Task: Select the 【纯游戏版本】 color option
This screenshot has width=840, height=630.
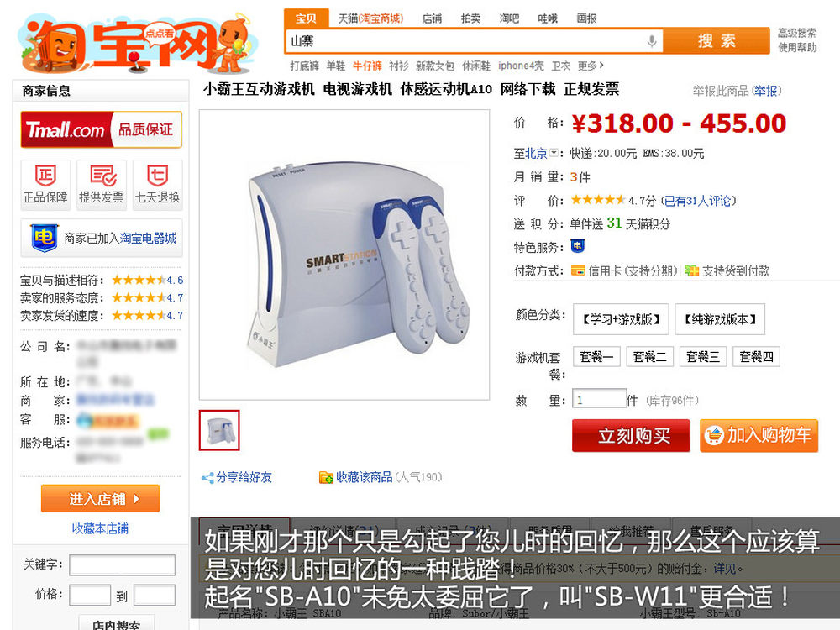Action: [x=720, y=319]
